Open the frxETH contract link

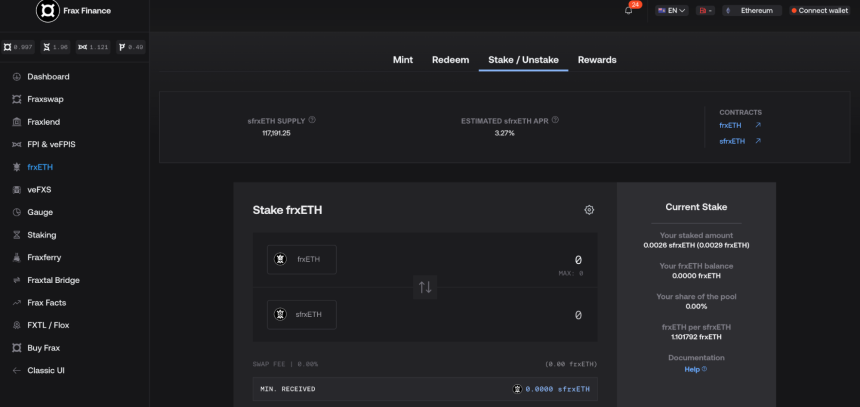730,125
